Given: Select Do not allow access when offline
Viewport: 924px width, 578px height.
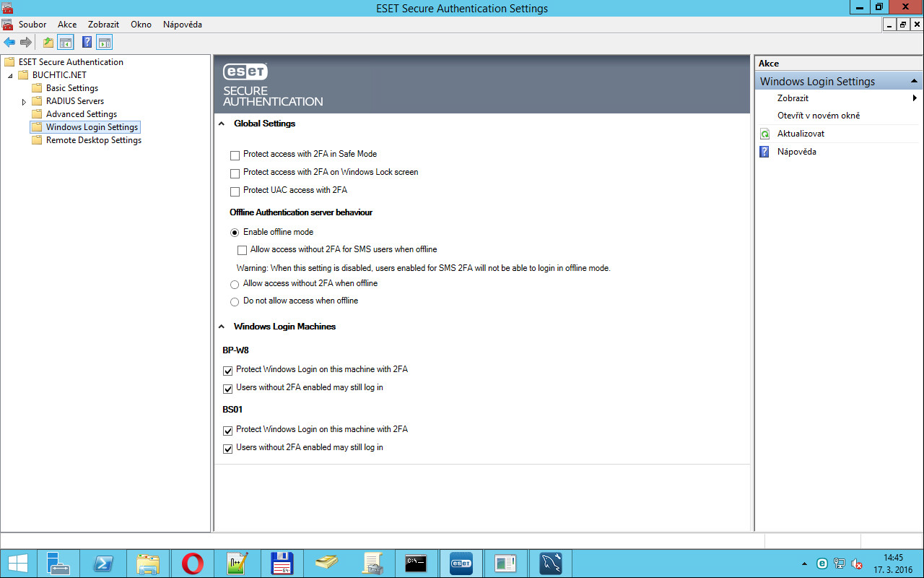Looking at the screenshot, I should 235,302.
